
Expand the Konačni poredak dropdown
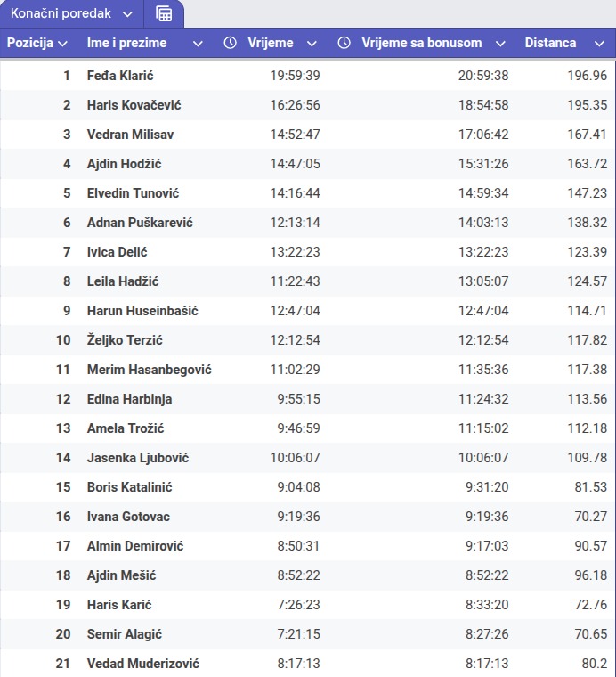point(127,14)
